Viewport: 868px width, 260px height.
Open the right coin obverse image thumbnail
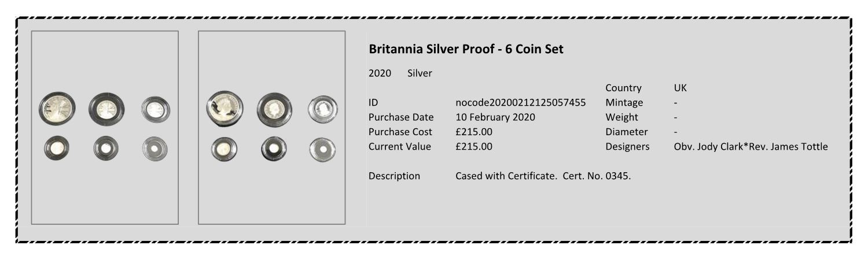[272, 127]
